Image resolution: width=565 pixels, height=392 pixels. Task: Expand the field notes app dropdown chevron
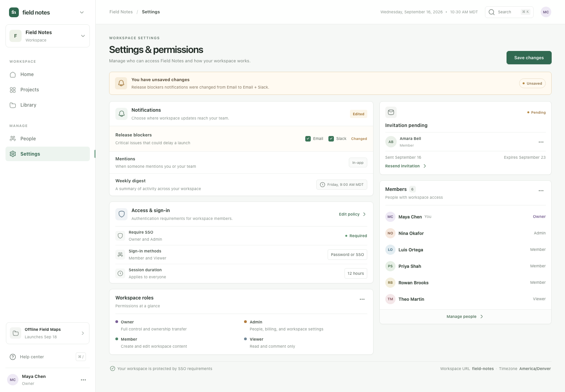[82, 12]
